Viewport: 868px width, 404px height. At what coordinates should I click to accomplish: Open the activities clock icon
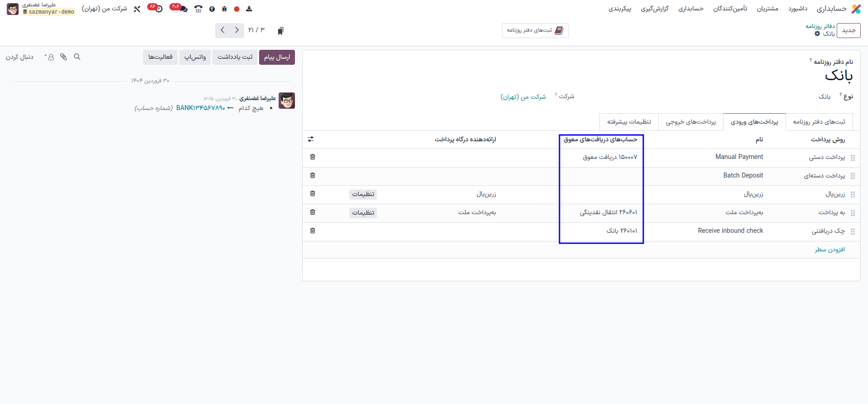159,9
